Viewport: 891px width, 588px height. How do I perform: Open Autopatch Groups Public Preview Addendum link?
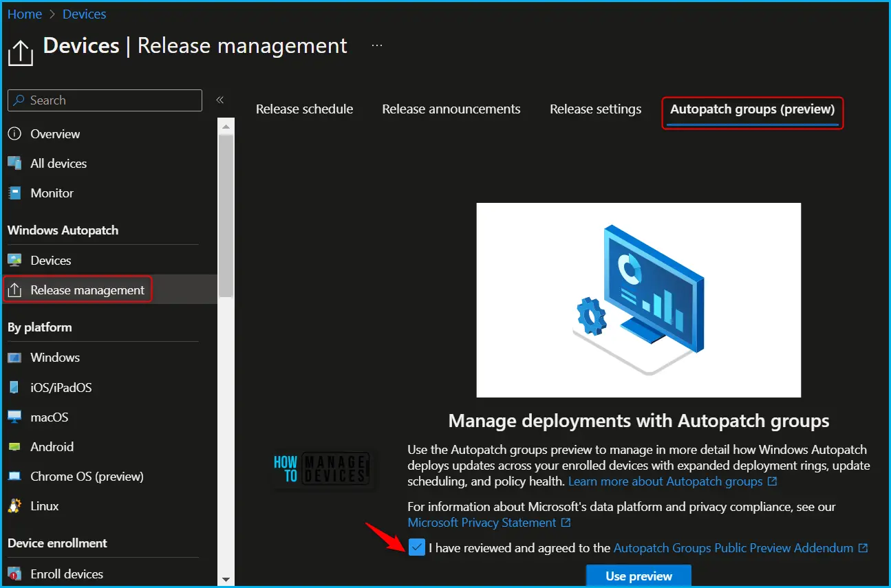741,548
